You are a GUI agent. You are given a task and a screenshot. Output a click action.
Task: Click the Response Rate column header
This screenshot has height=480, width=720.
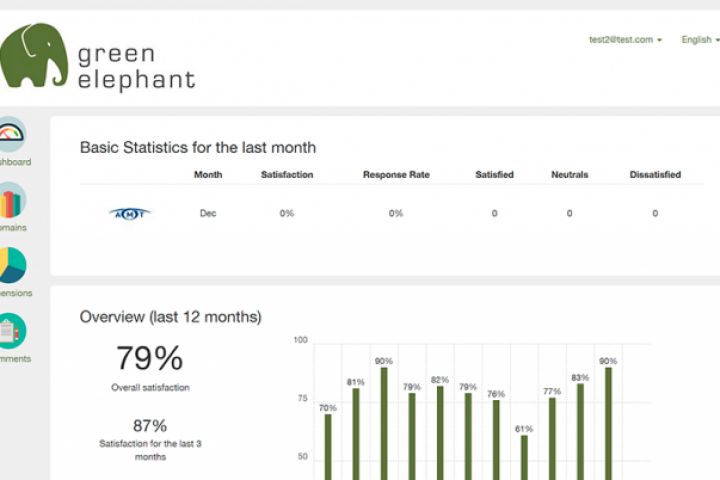[x=396, y=175]
